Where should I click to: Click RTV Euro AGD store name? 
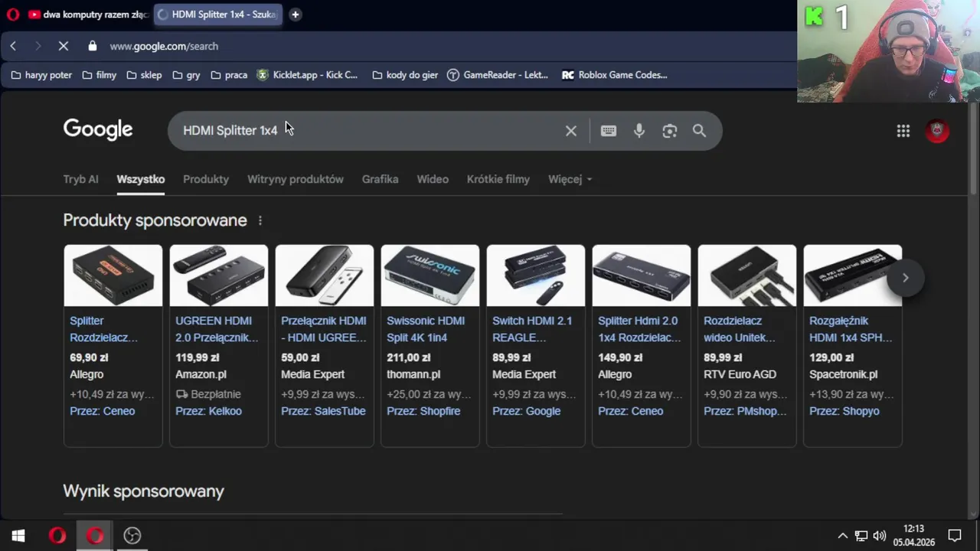pyautogui.click(x=740, y=374)
